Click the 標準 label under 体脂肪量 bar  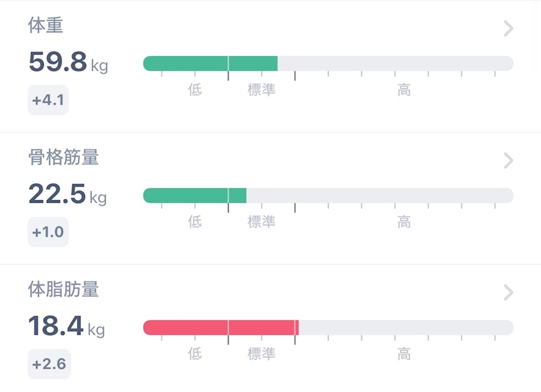pyautogui.click(x=261, y=354)
